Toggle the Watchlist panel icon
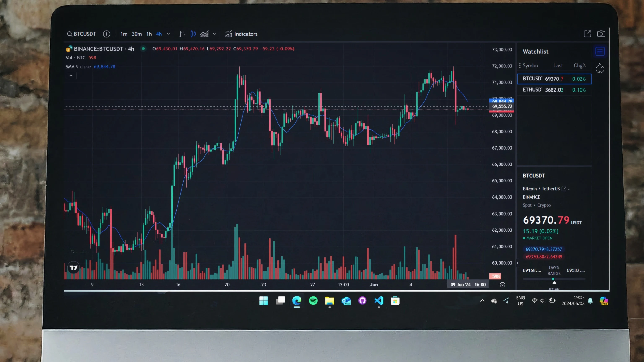Image resolution: width=644 pixels, height=362 pixels. click(x=600, y=52)
